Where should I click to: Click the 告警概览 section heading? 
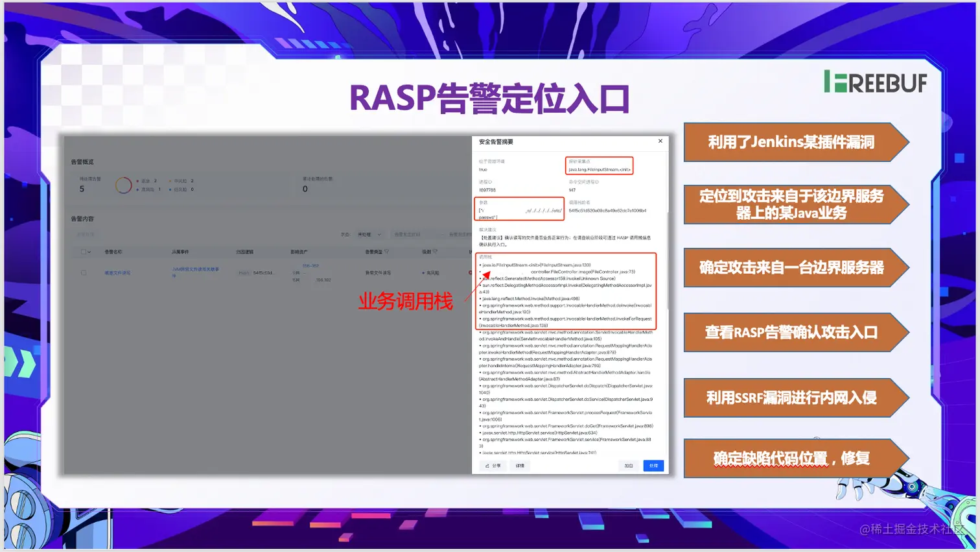coord(82,162)
